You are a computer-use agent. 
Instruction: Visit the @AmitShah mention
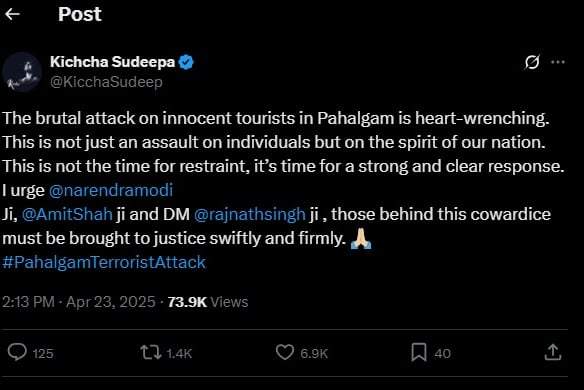pyautogui.click(x=67, y=214)
